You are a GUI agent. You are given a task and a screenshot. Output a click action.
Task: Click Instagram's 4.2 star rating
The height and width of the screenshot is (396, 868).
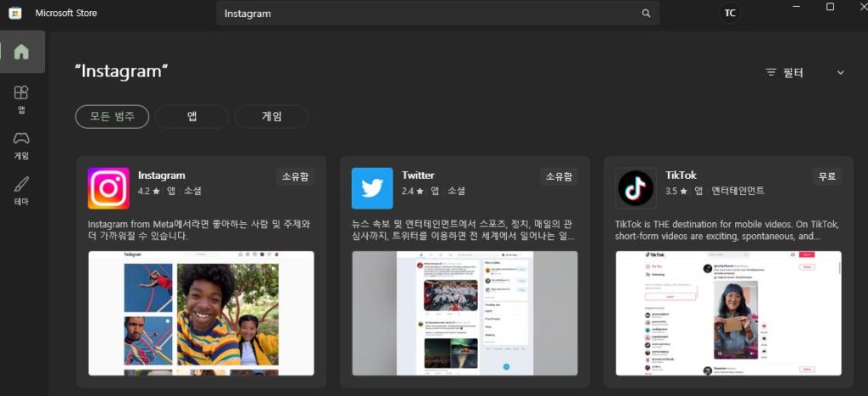click(148, 191)
